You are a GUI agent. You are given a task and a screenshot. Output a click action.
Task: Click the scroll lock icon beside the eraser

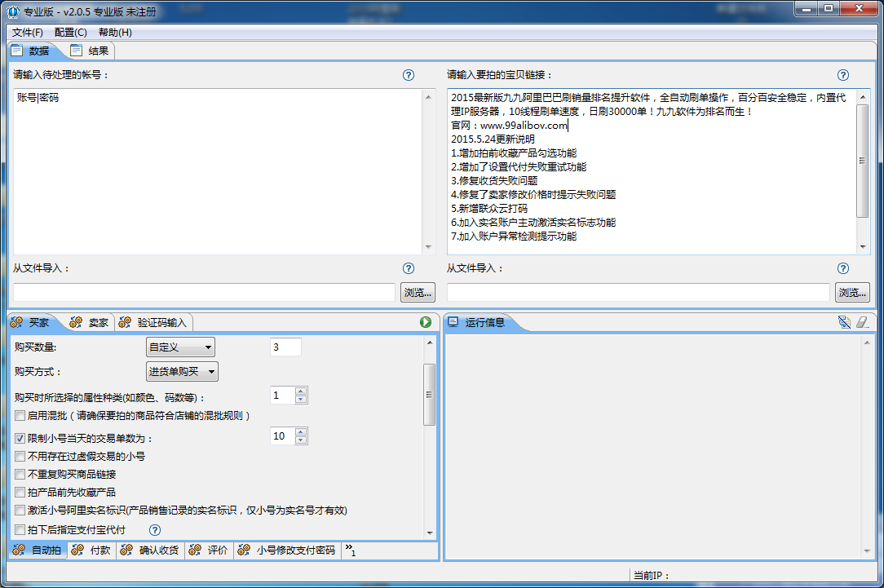(844, 322)
